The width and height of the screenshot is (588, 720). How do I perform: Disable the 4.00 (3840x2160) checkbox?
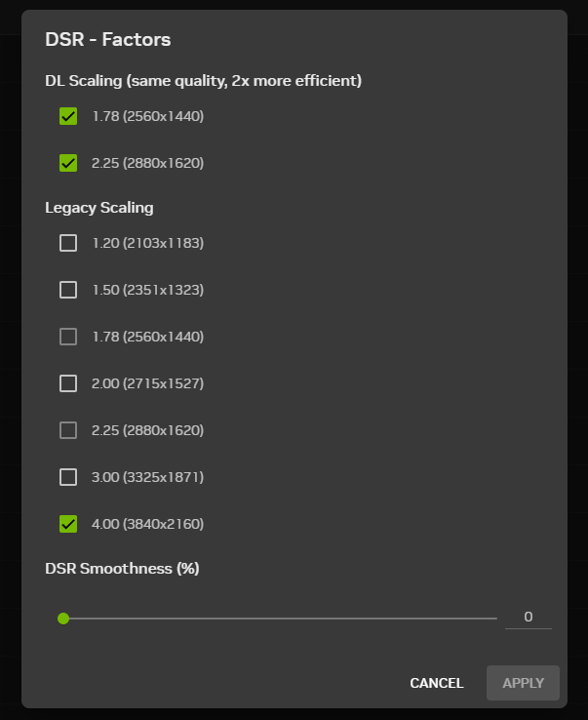(68, 524)
